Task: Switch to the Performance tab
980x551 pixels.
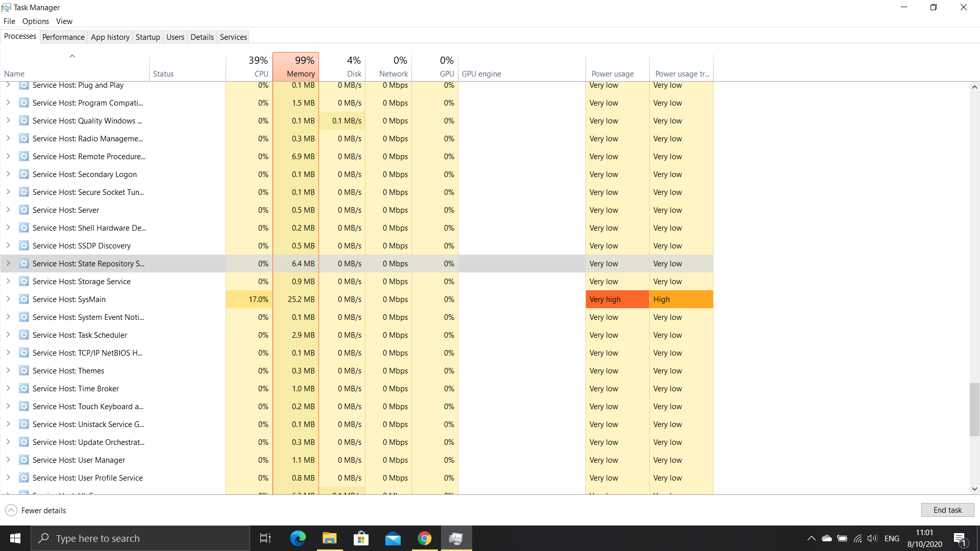Action: point(63,37)
